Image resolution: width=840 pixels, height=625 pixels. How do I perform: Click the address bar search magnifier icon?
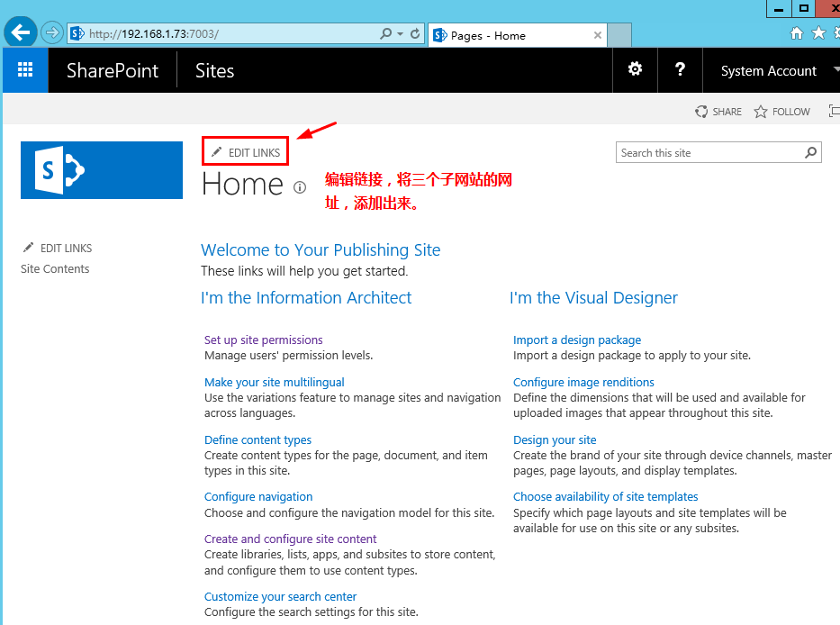point(385,33)
